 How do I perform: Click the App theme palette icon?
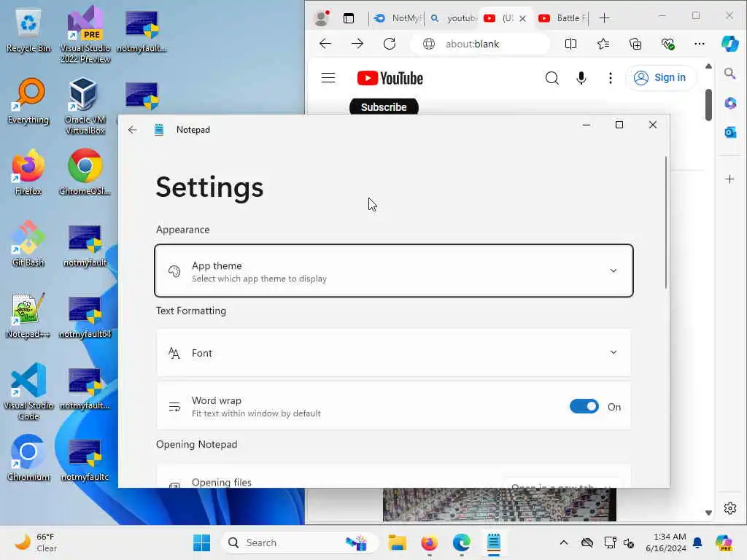174,271
